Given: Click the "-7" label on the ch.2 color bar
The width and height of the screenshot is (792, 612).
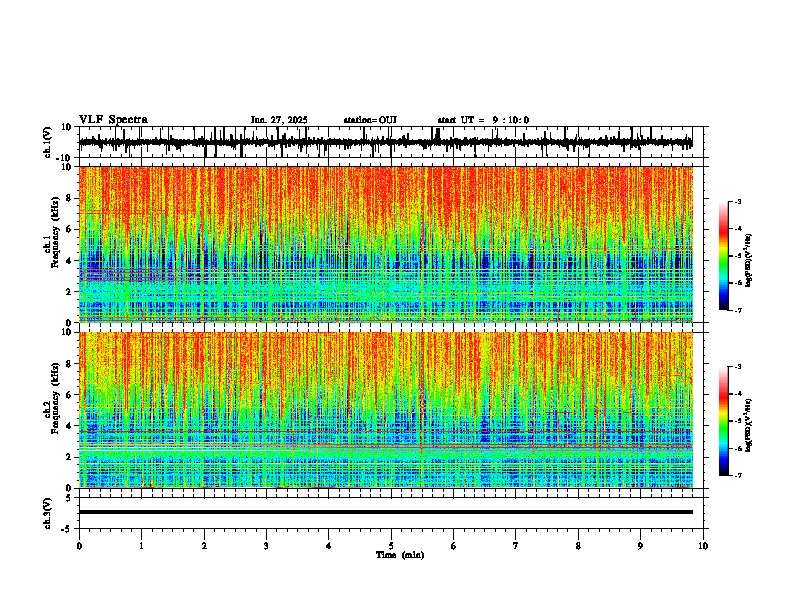Looking at the screenshot, I should [x=737, y=475].
